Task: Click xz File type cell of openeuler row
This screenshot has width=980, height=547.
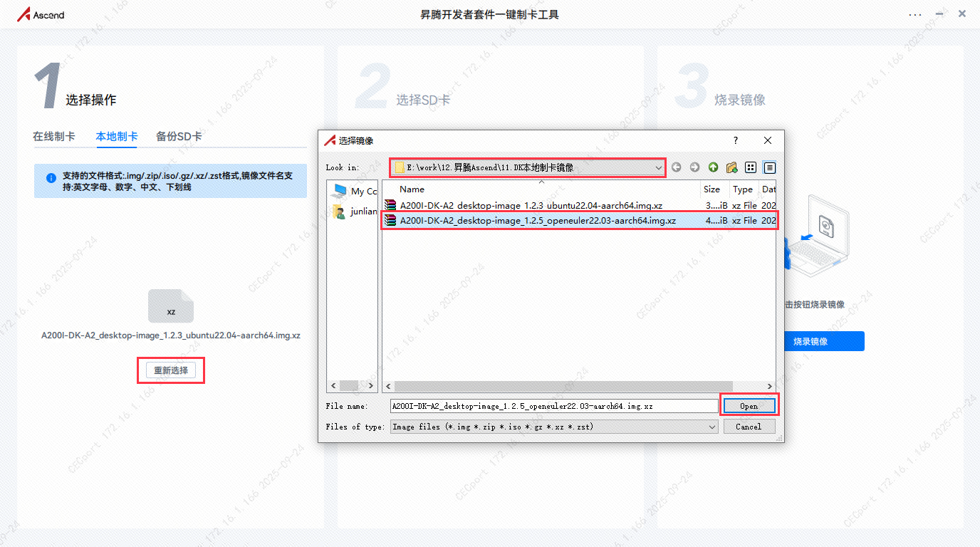Action: [744, 221]
